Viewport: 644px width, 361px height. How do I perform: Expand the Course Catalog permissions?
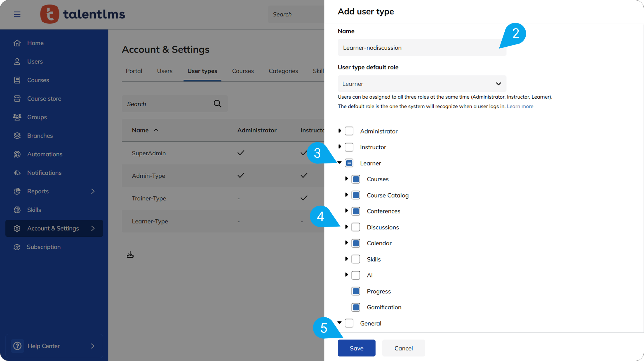pos(346,195)
